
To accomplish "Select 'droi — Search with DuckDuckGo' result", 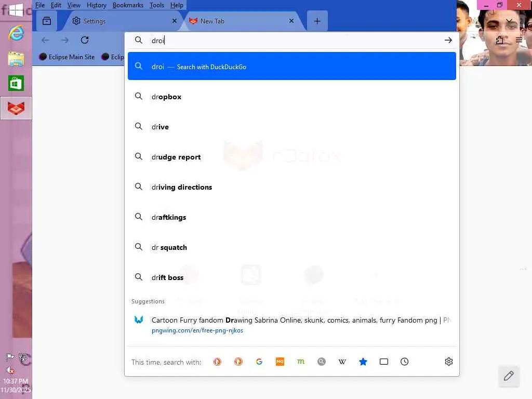I will (x=292, y=66).
